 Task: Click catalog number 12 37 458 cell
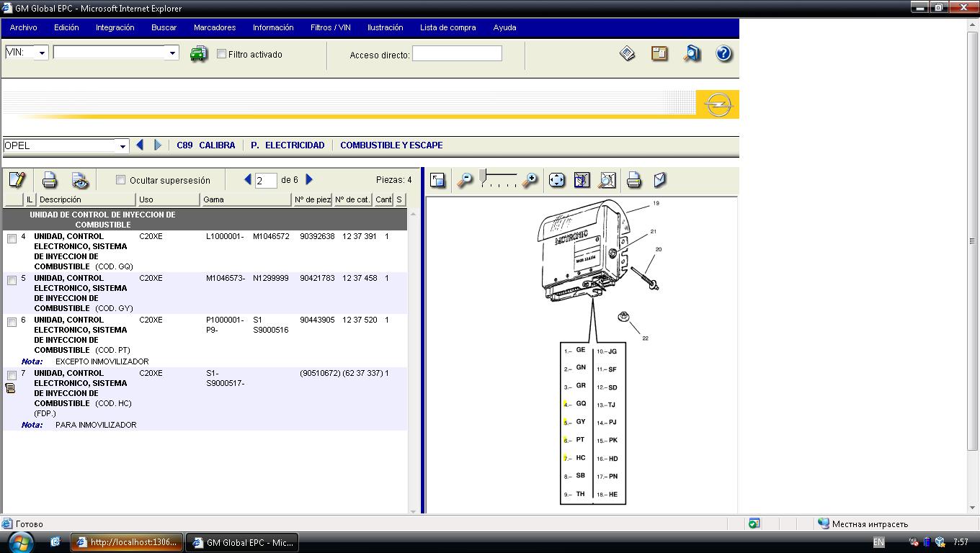[360, 278]
